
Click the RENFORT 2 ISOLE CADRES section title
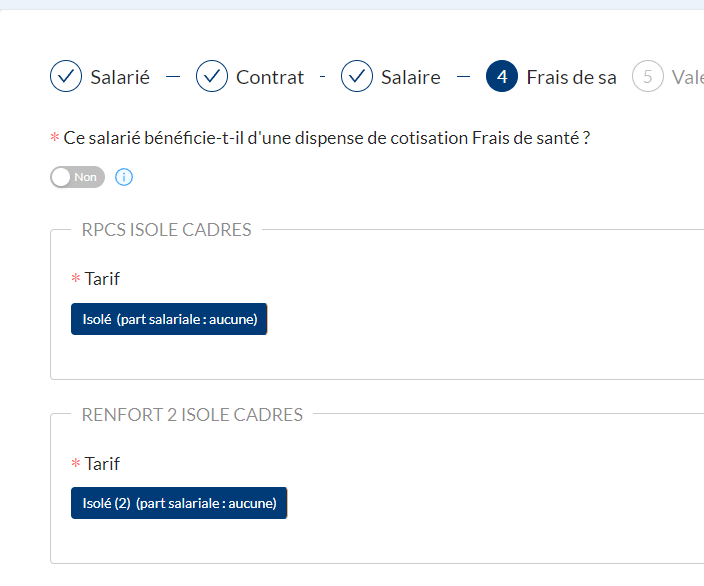point(192,414)
